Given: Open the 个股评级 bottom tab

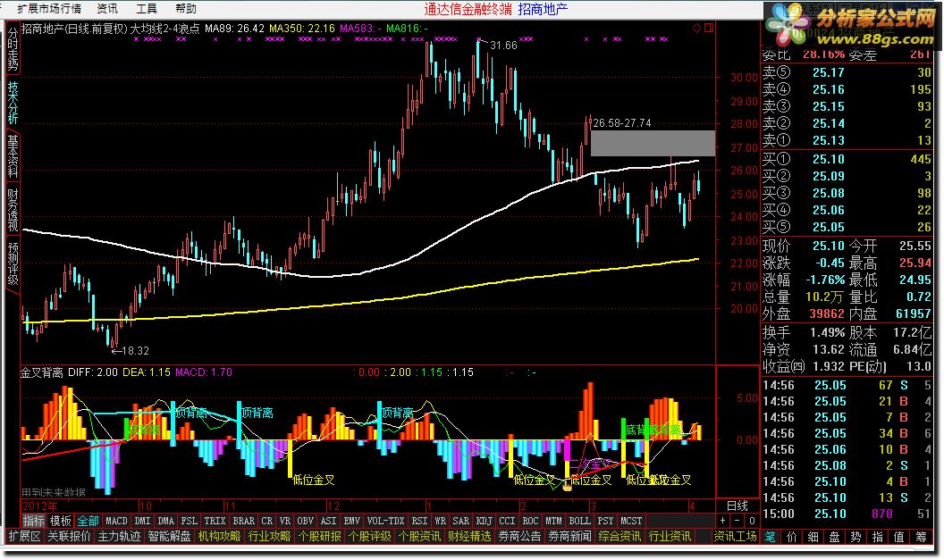Looking at the screenshot, I should point(370,536).
